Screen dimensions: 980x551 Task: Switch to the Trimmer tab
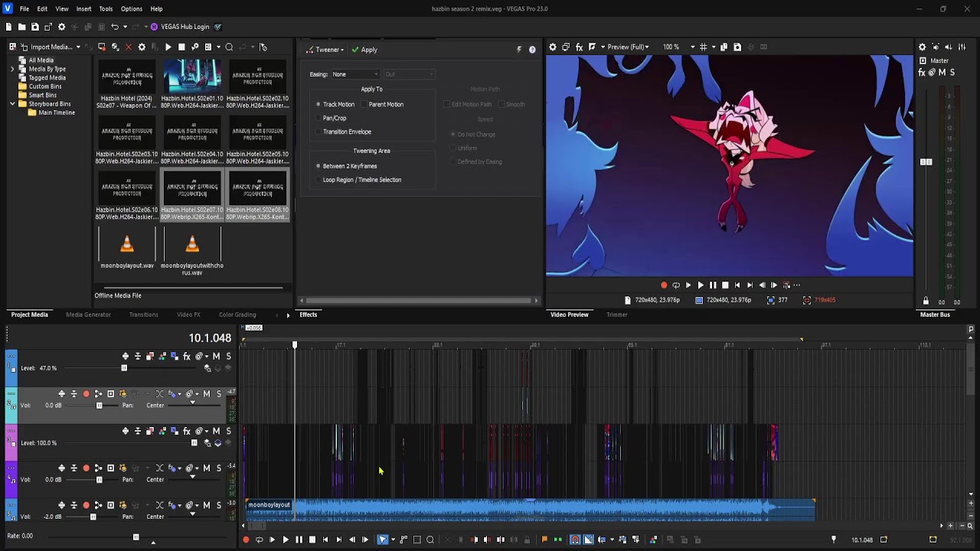[x=616, y=315]
